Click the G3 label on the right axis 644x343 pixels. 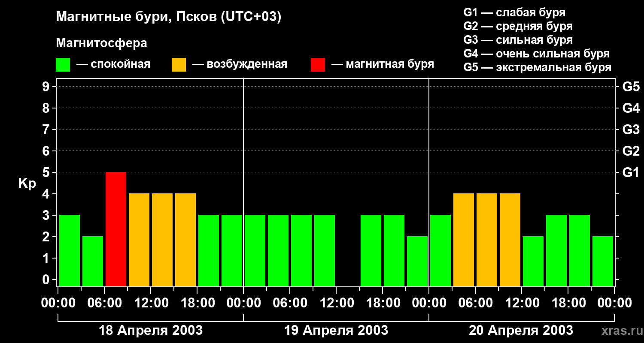631,129
